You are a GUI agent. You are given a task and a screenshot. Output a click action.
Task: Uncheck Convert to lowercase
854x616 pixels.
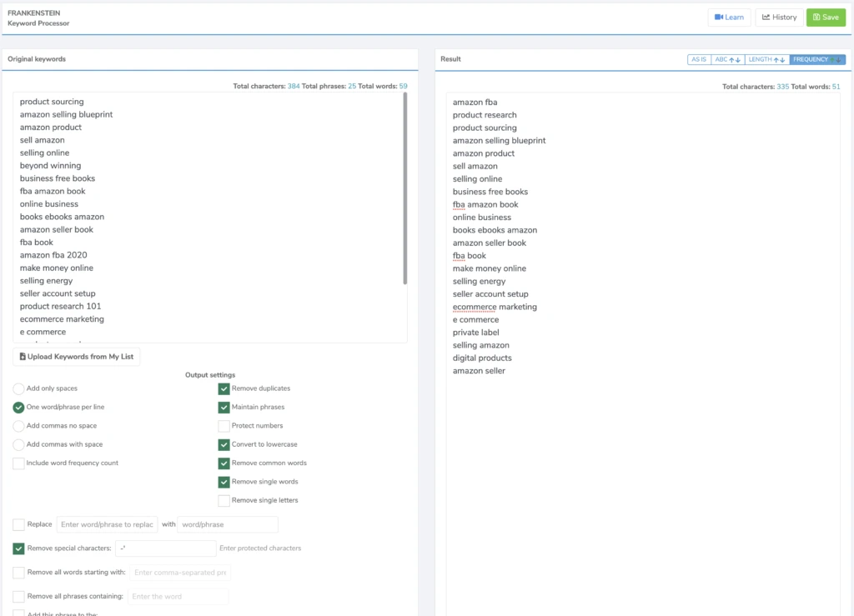click(224, 444)
